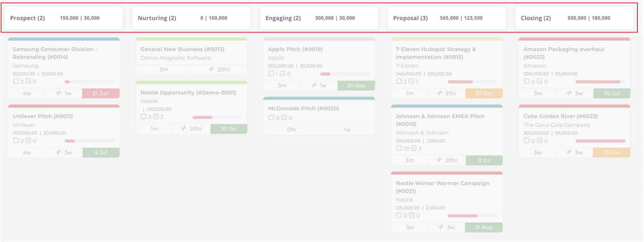Open 7-Eleven Hubspot Strategy & Implementation card title

pos(436,53)
